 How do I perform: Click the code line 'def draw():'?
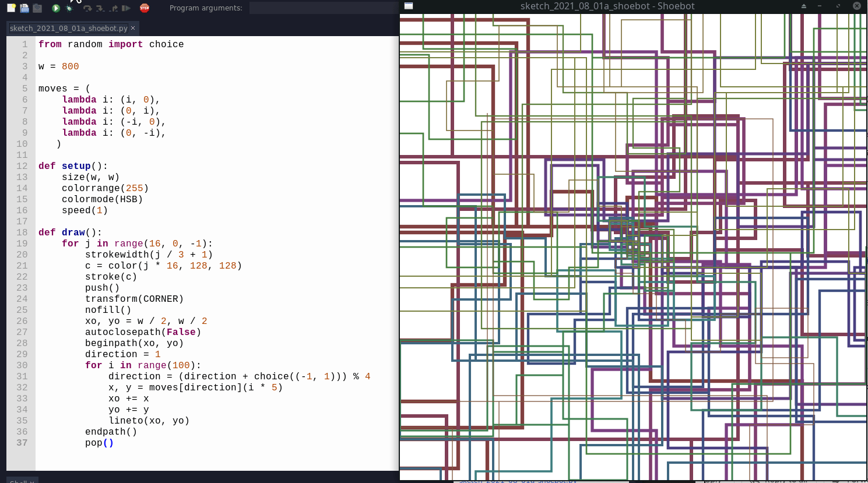click(70, 232)
